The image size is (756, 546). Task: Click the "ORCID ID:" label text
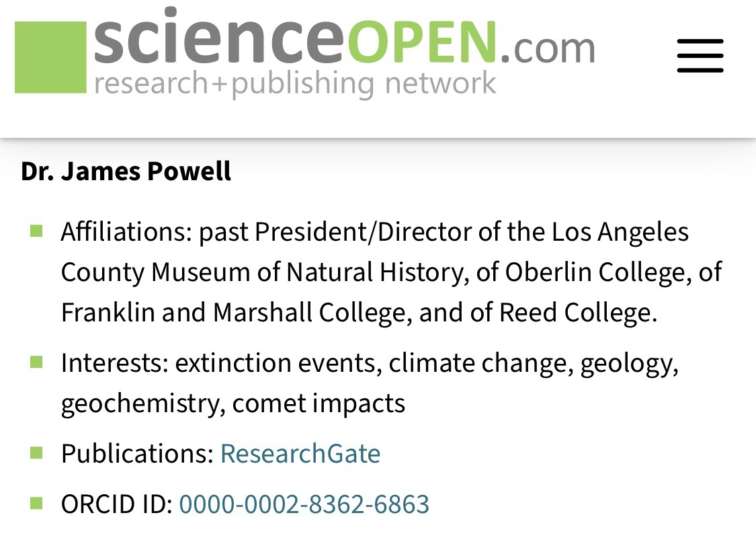click(x=117, y=504)
